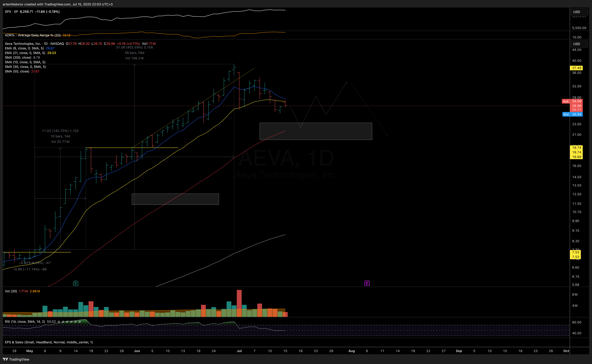Click the Vol 32.77 M measurement text

(60, 142)
